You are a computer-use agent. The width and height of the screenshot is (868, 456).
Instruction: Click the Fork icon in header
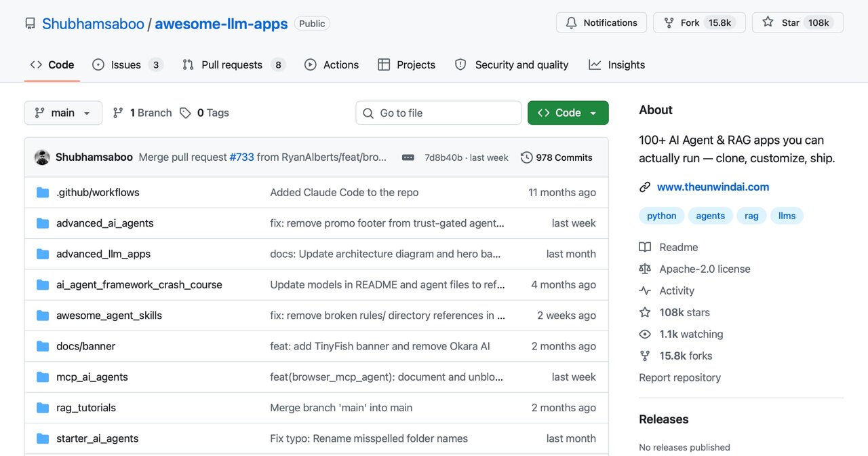[x=669, y=22]
